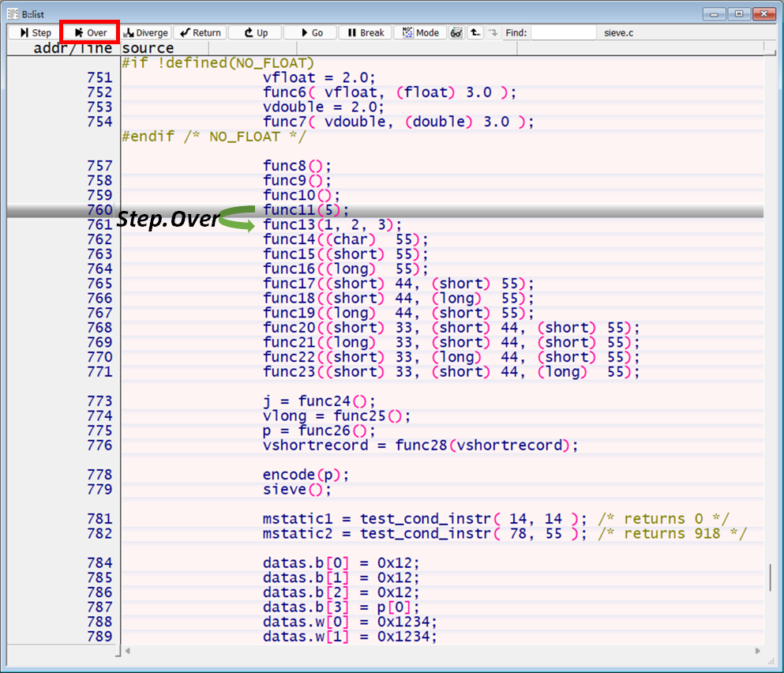784x673 pixels.
Task: Click the Over icon to step over
Action: click(x=88, y=32)
